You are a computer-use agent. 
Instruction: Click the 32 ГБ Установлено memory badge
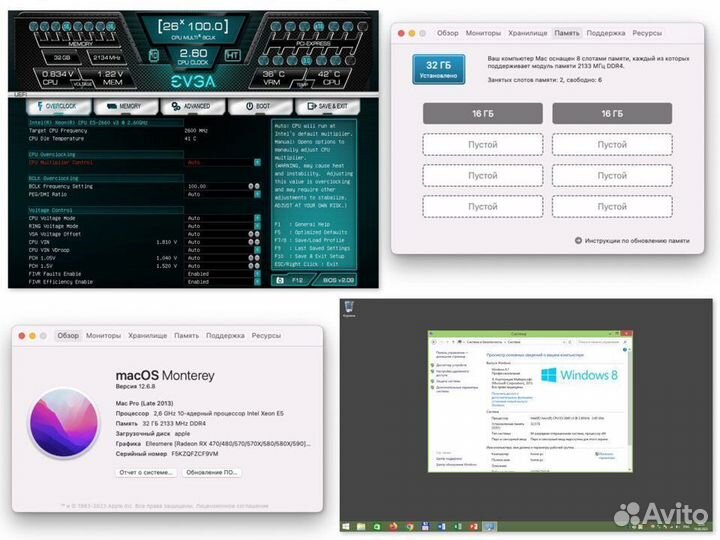click(439, 69)
